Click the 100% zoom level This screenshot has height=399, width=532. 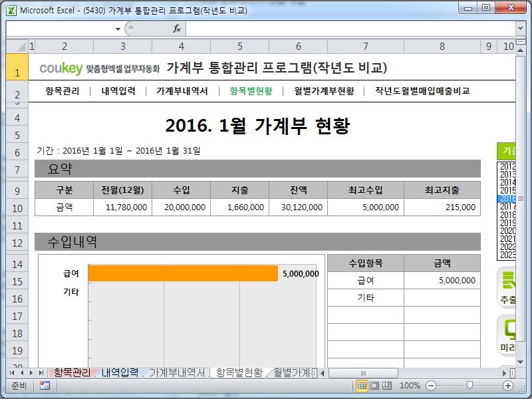(x=410, y=386)
